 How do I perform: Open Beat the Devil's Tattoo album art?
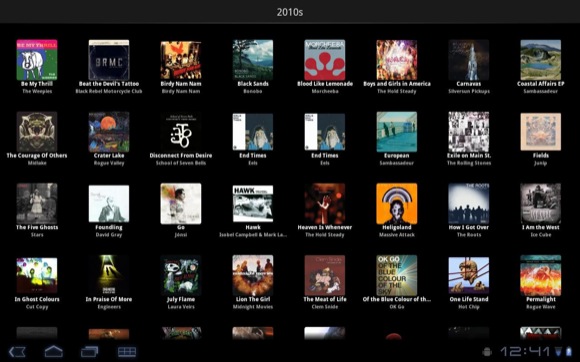(x=109, y=60)
